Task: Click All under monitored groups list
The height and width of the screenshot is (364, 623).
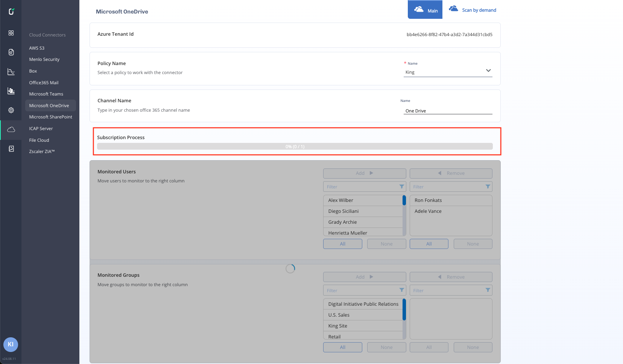Action: pos(429,347)
